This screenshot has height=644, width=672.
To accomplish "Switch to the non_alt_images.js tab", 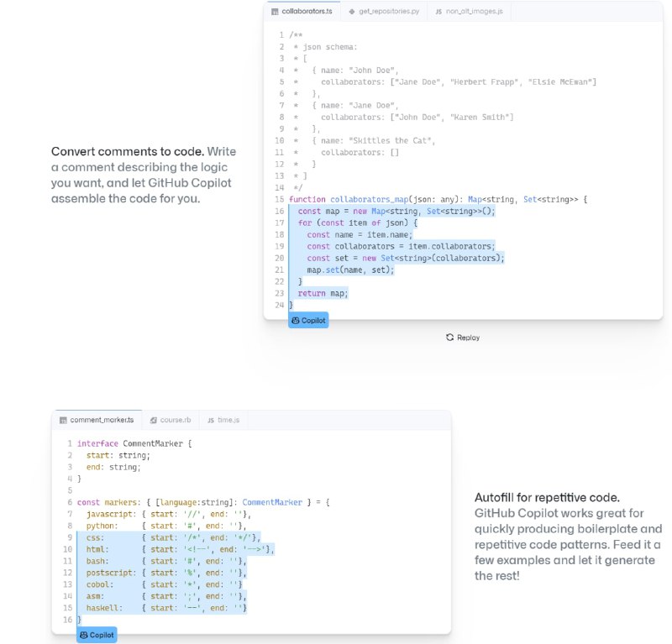I will 469,11.
